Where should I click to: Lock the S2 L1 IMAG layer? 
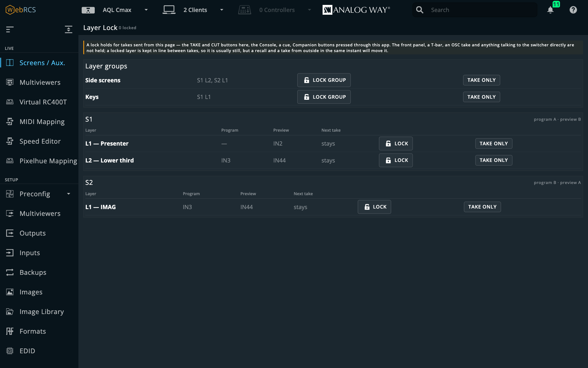click(x=374, y=207)
